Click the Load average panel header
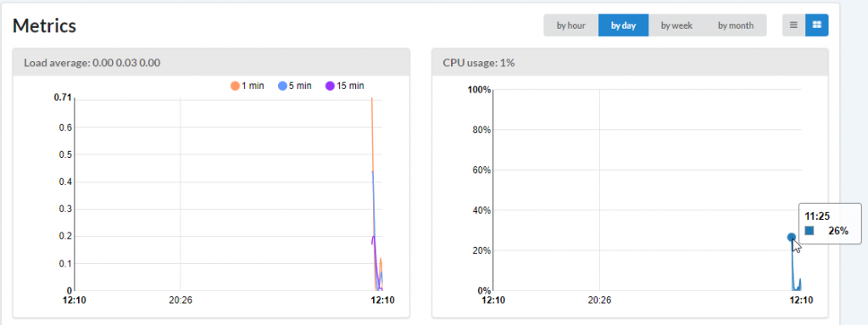This screenshot has width=868, height=325. [211, 62]
